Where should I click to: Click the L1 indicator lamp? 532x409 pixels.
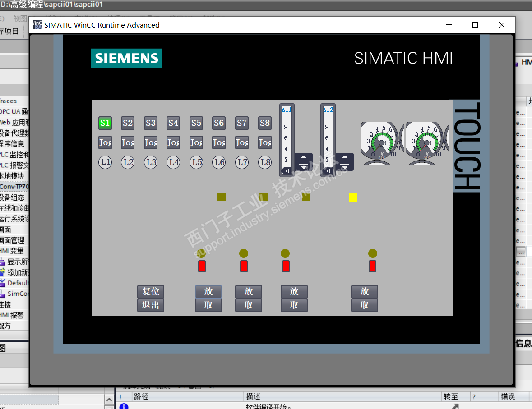[105, 162]
